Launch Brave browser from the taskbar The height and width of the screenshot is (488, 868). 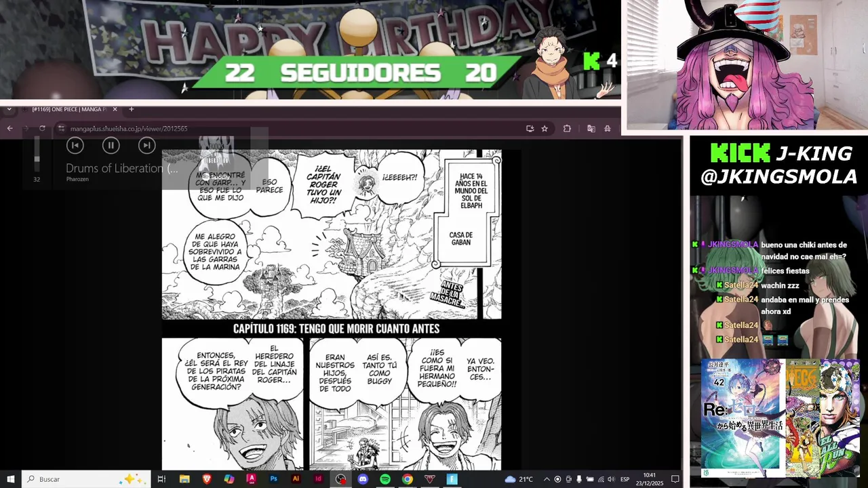(x=207, y=479)
